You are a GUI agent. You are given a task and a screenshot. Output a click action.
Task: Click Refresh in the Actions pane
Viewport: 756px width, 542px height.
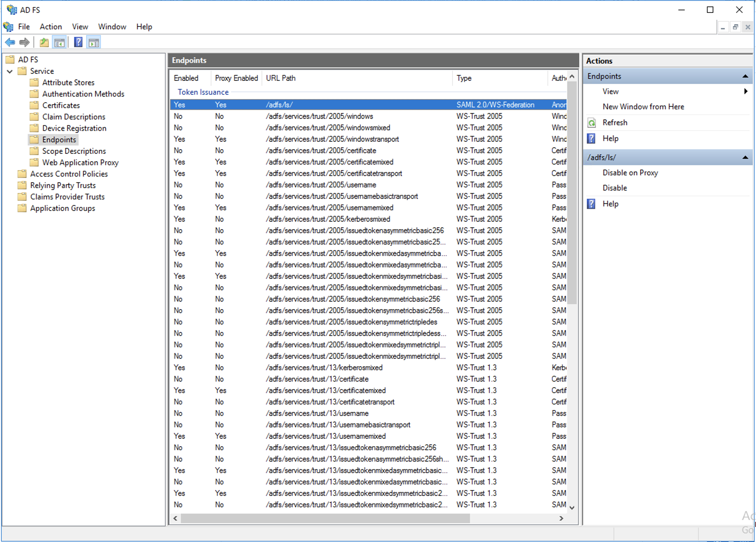click(x=615, y=123)
